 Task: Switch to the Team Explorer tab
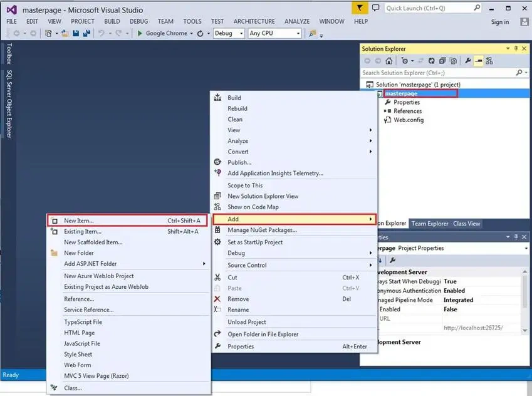click(x=429, y=224)
